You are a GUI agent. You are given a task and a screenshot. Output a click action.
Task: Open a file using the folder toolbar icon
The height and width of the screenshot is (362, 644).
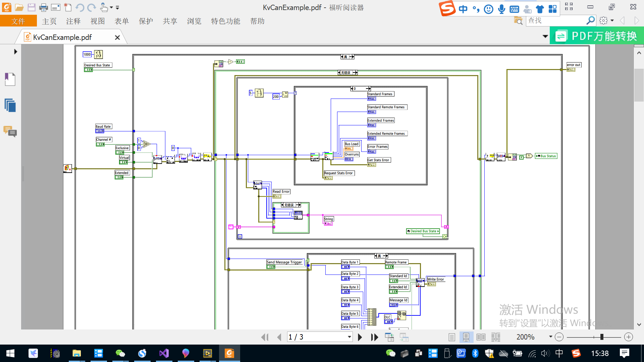point(19,7)
